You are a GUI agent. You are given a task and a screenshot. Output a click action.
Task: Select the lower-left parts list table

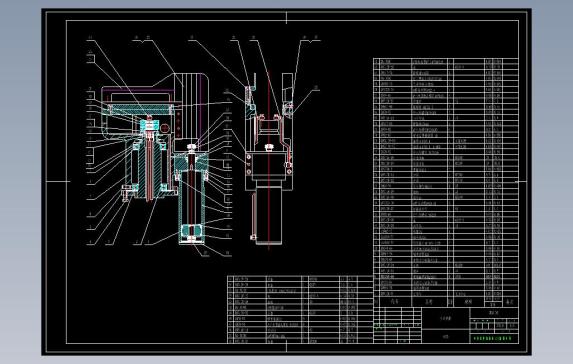(300, 310)
